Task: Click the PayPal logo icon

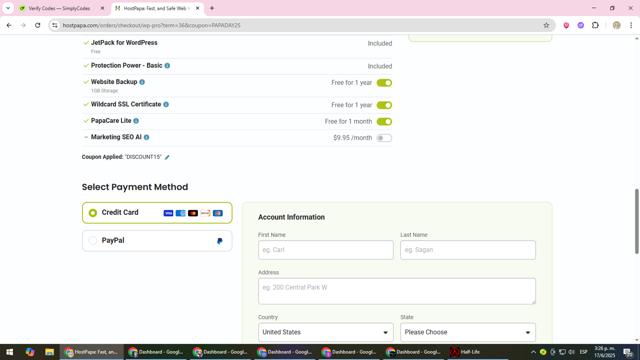Action: 220,241
